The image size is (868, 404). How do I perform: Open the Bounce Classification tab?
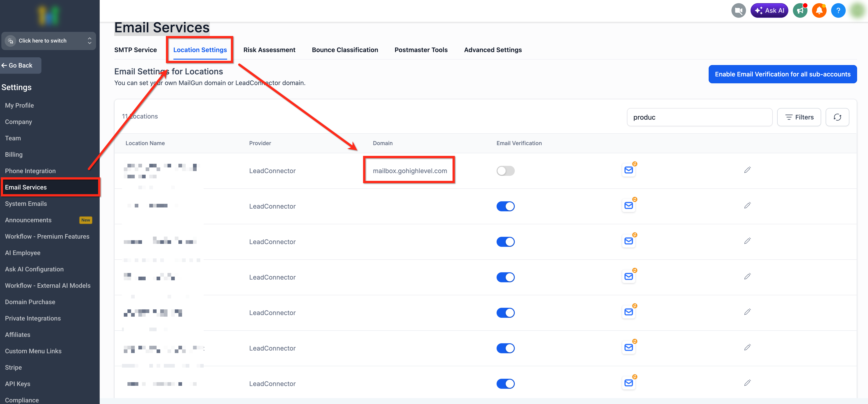click(x=345, y=50)
